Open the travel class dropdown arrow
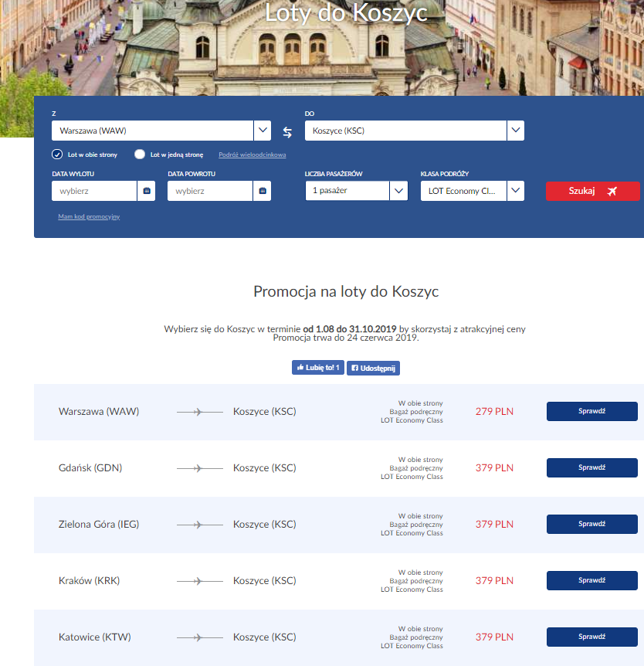644x666 pixels. (515, 191)
